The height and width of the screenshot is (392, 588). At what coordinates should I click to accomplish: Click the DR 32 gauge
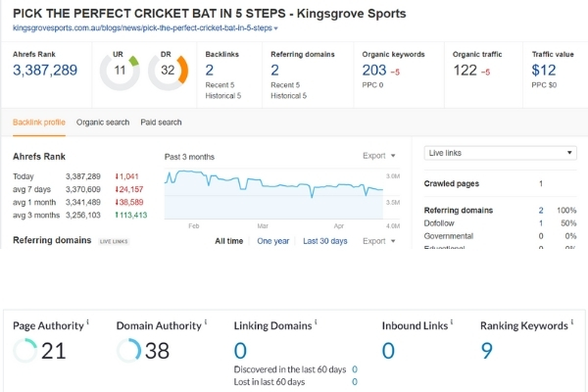coord(168,72)
